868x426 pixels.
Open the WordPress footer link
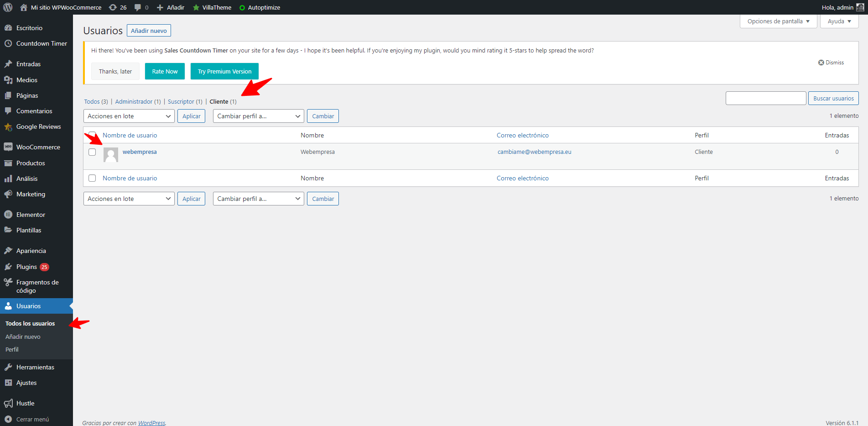[151, 423]
